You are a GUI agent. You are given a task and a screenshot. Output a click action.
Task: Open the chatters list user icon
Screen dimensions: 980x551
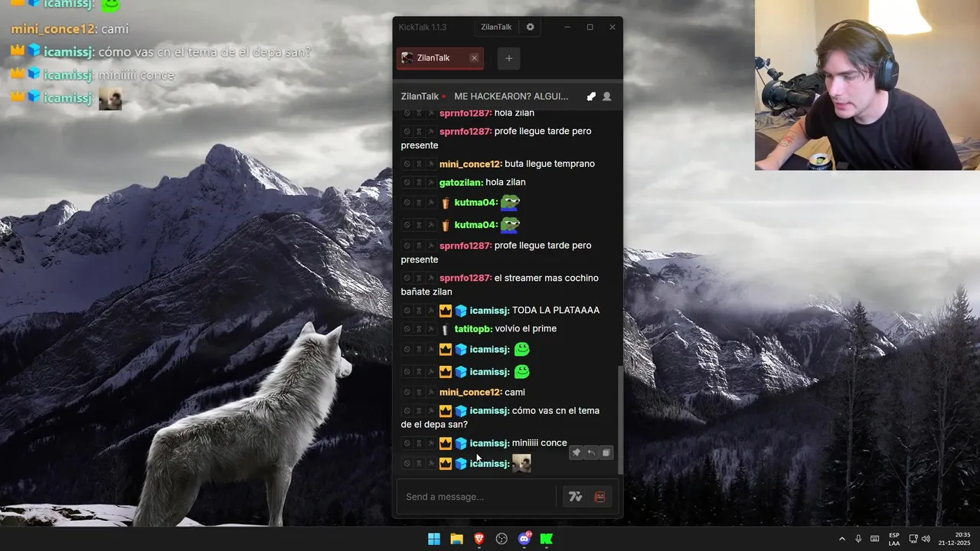point(606,96)
